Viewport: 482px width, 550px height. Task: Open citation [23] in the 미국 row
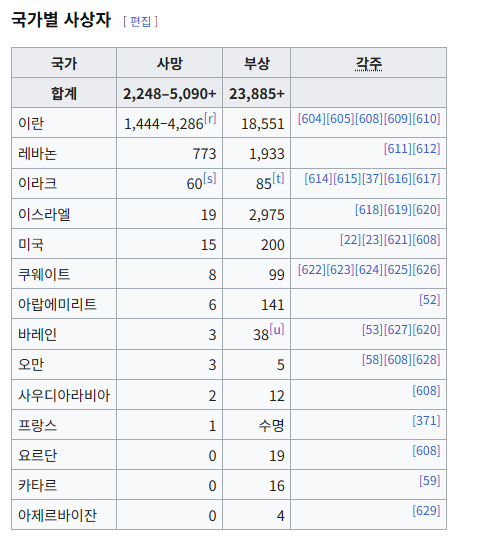click(x=373, y=240)
